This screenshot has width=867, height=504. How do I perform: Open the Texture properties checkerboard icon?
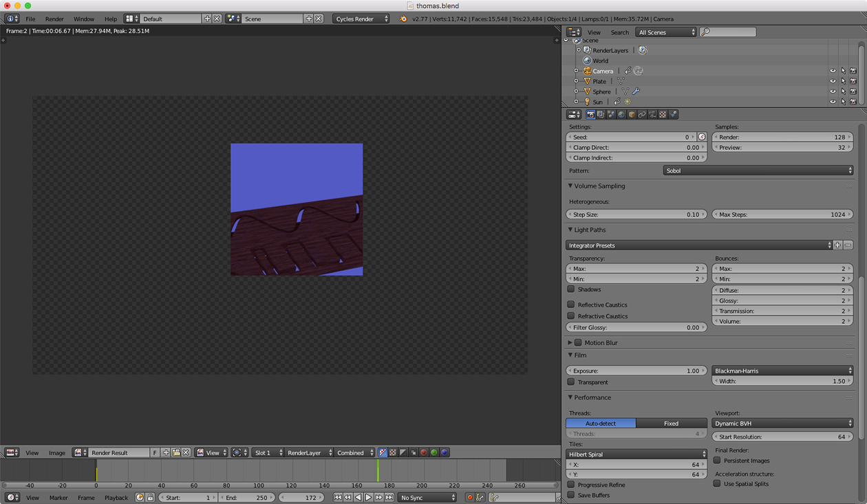663,115
